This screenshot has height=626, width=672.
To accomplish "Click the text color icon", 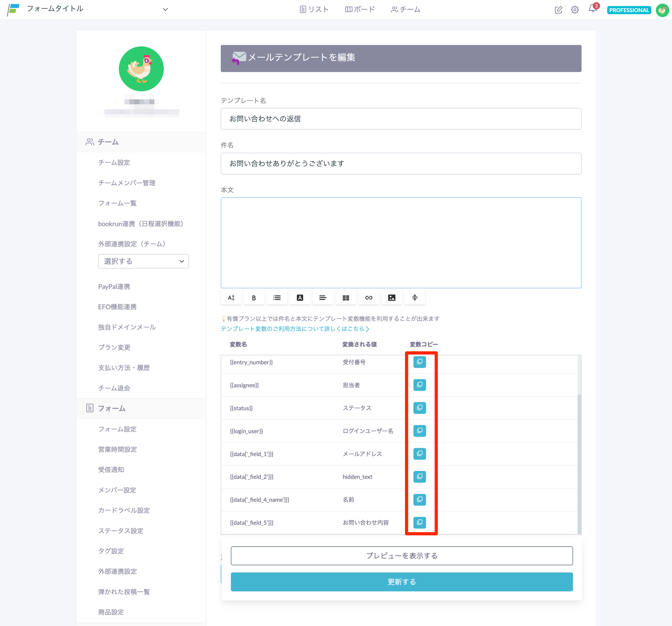I will 300,298.
